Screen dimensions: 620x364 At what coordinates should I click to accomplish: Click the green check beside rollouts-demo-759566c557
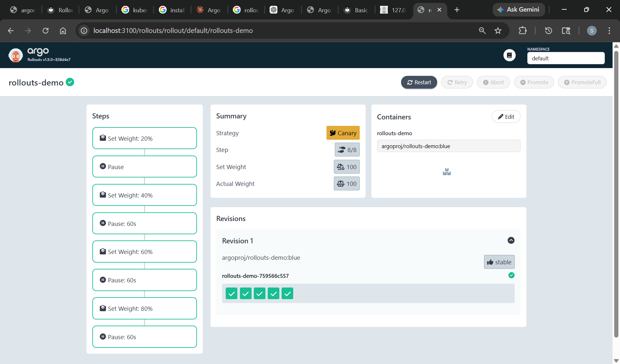pyautogui.click(x=512, y=275)
